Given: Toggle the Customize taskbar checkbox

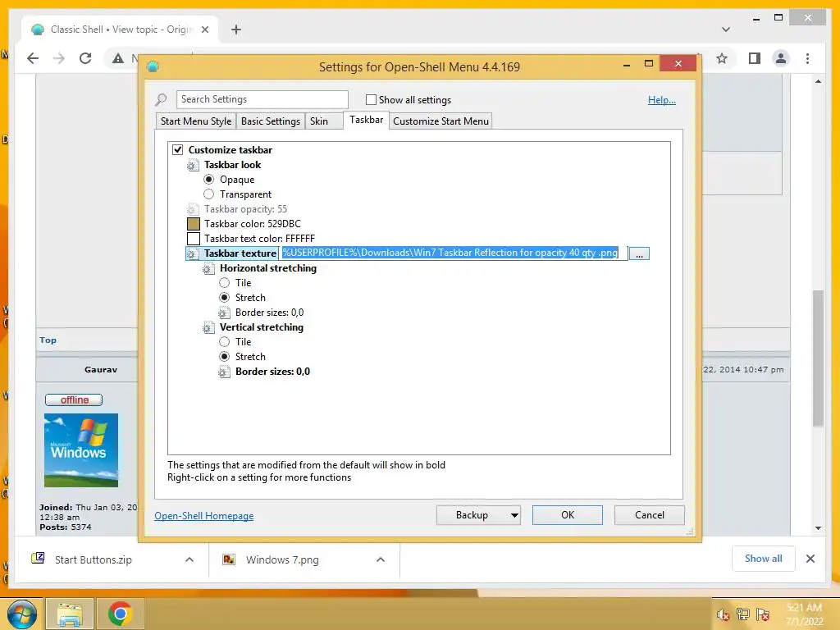Looking at the screenshot, I should pyautogui.click(x=177, y=150).
